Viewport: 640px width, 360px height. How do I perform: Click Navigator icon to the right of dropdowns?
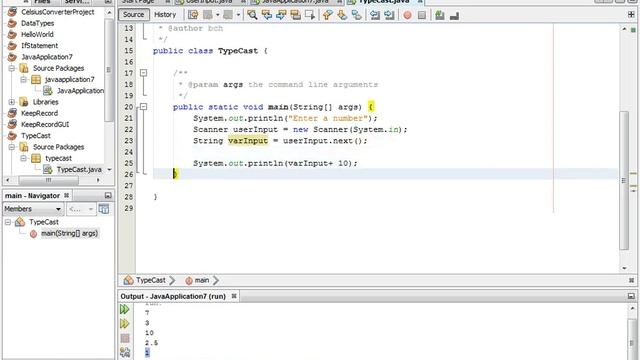pyautogui.click(x=104, y=209)
